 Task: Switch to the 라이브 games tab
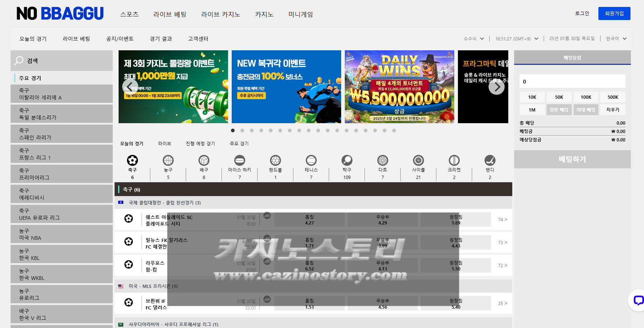pyautogui.click(x=165, y=144)
